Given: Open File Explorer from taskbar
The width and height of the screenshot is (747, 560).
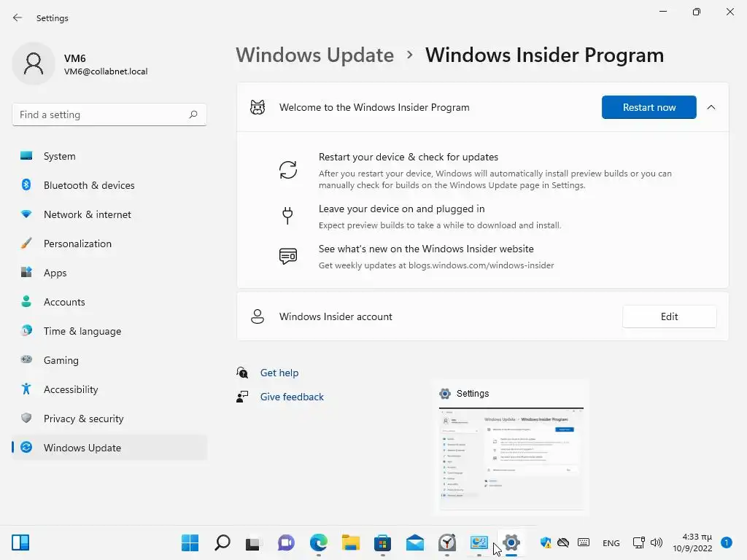Looking at the screenshot, I should [351, 542].
